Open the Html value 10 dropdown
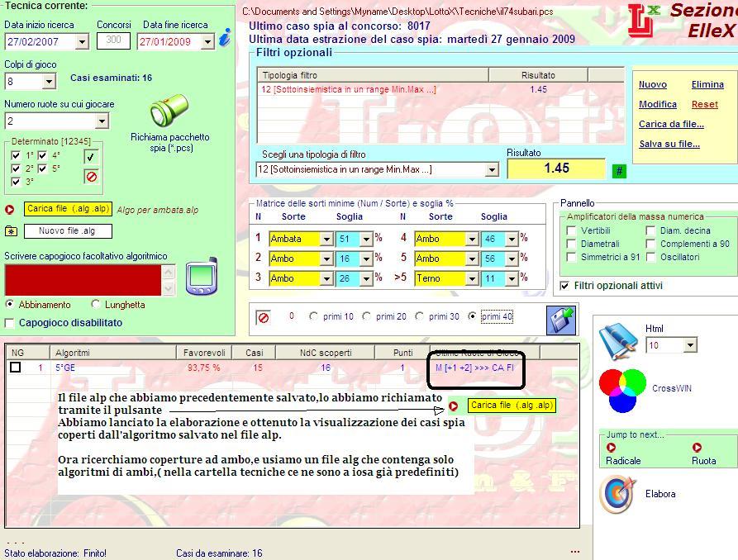738x560 pixels. 690,345
